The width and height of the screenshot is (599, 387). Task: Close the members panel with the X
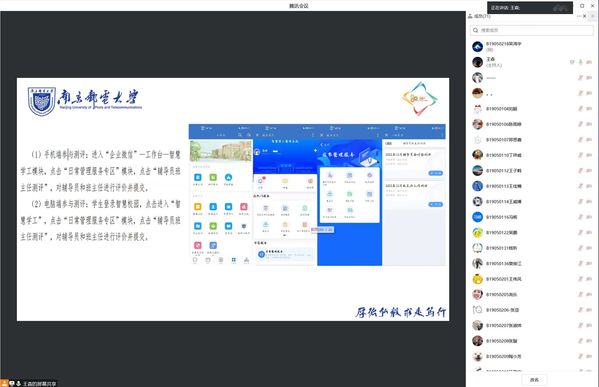click(x=585, y=16)
